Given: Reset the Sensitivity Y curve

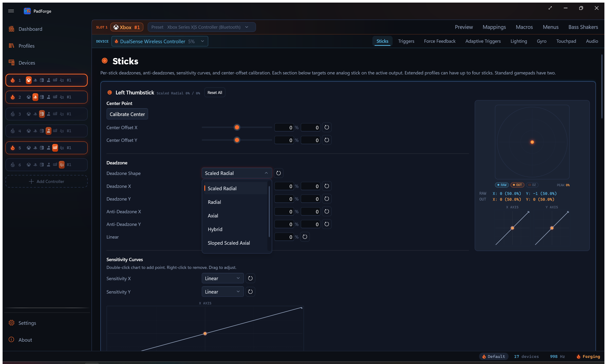Looking at the screenshot, I should 250,292.
